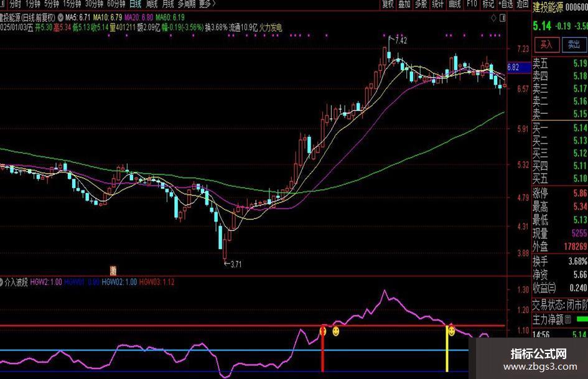Switch to the 周线 weekly chart
588x379 pixels.
[x=151, y=4]
